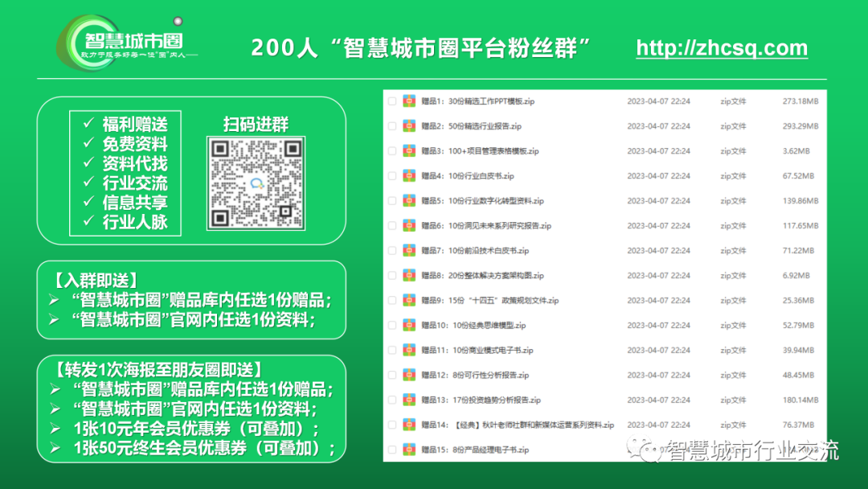Click file name 赠品5：10份行业数字化转型资料.zip
Image resolution: width=868 pixels, height=489 pixels.
[483, 201]
